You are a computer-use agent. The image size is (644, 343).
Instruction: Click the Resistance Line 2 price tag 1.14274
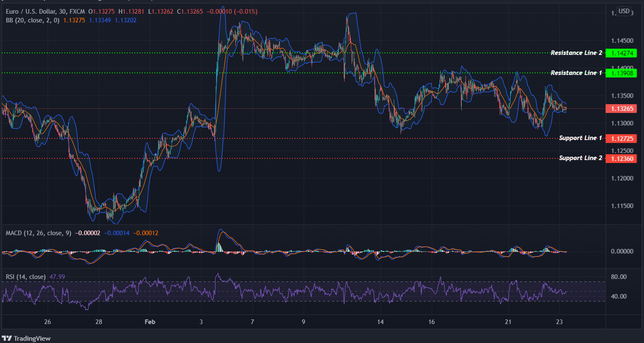point(622,53)
